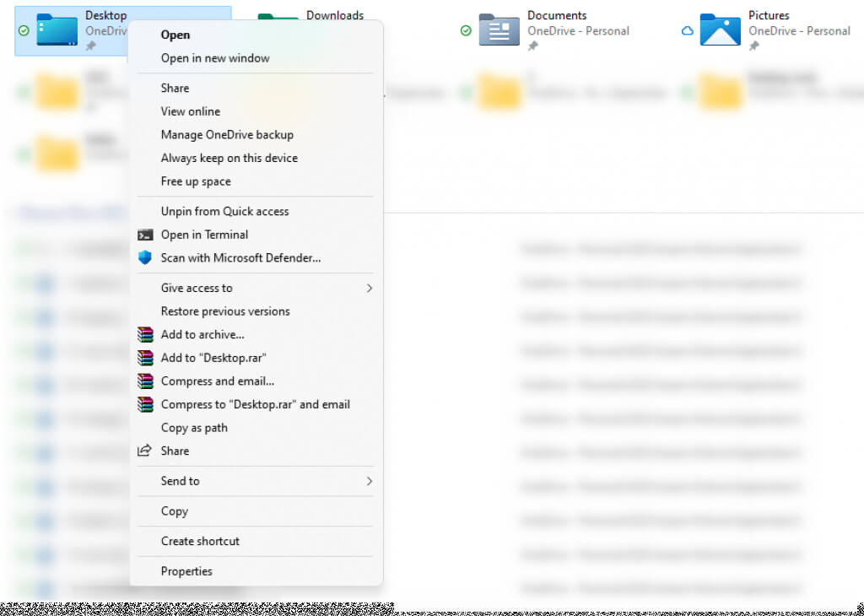Select Unpin from Quick access
Viewport: 864px width, 616px height.
(224, 211)
